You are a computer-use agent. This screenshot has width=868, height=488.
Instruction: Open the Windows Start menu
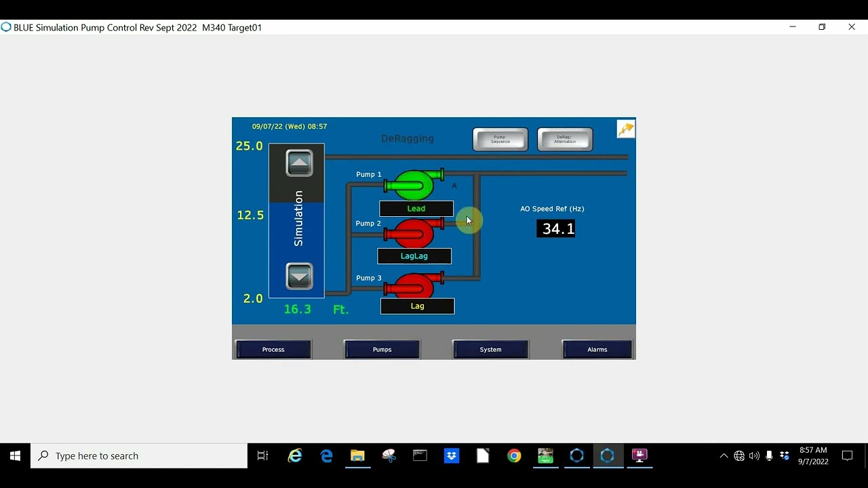[15, 456]
